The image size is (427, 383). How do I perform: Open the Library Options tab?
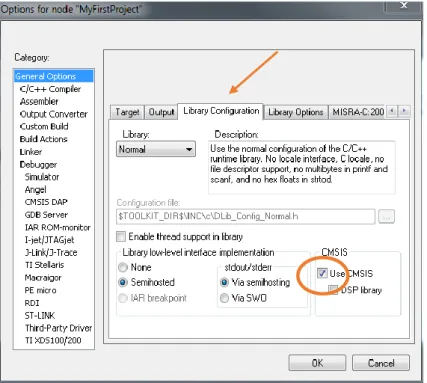pyautogui.click(x=296, y=112)
